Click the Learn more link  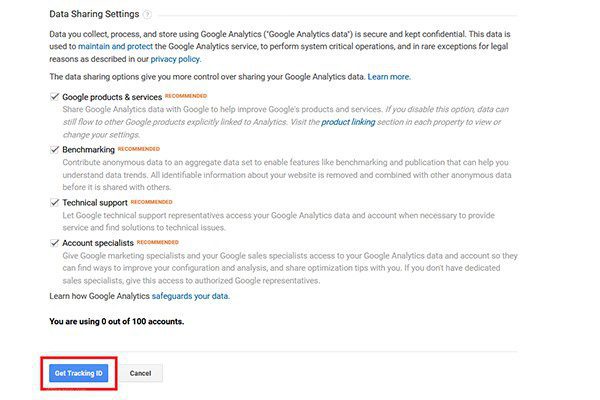pos(389,77)
